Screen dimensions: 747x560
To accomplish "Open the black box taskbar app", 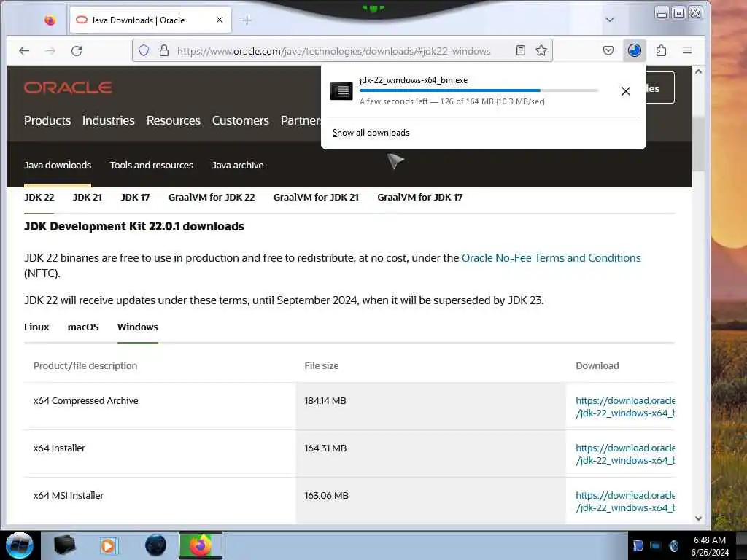I will 64,545.
